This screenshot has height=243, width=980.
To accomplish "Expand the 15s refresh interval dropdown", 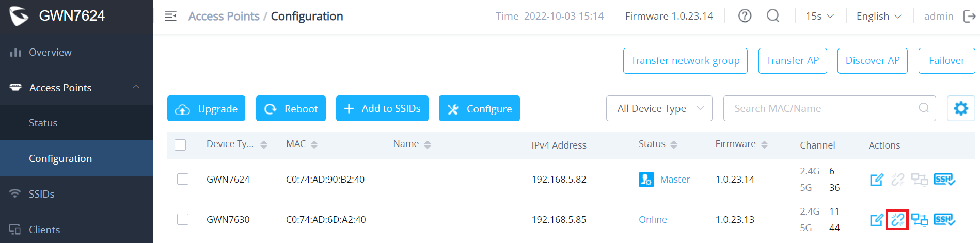I will click(819, 16).
